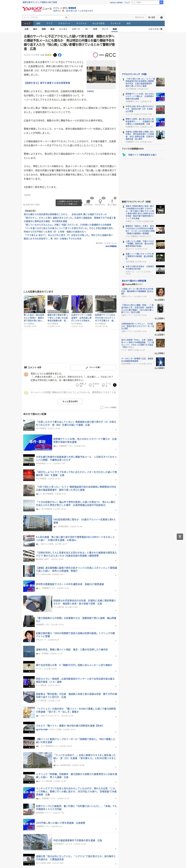Play video ranking item 1 thumbnail
The height and width of the screenshot is (868, 186).
(x=160, y=209)
